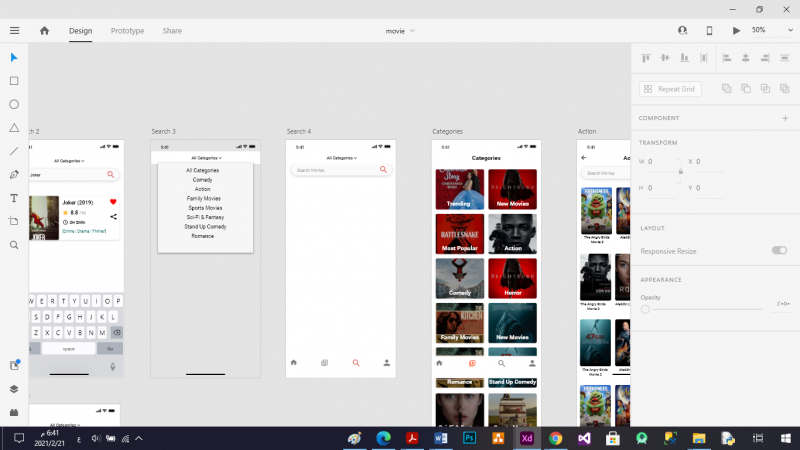Screen dimensions: 800x450
Task: Open Google Chrome from the taskbar
Action: pyautogui.click(x=555, y=438)
